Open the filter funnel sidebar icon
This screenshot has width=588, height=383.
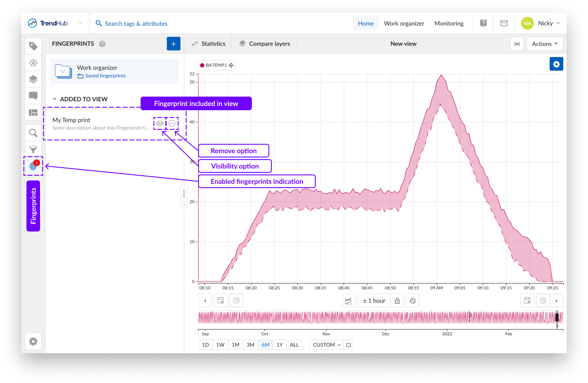tap(33, 149)
